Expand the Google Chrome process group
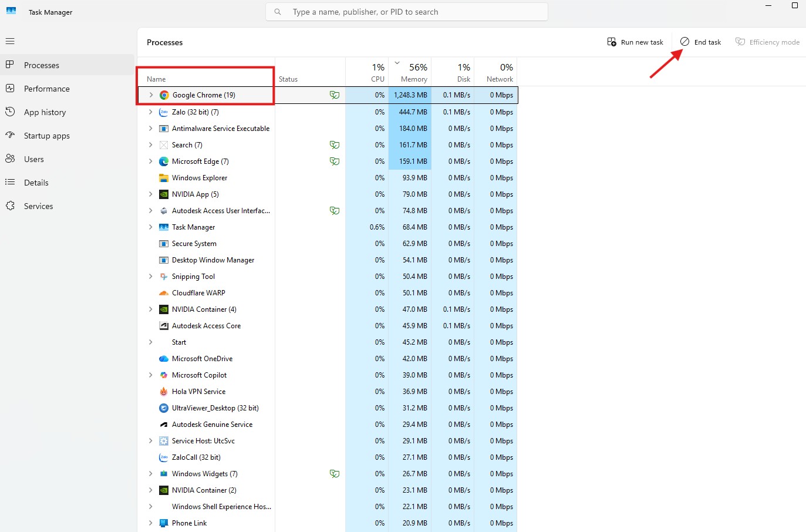 (x=151, y=95)
